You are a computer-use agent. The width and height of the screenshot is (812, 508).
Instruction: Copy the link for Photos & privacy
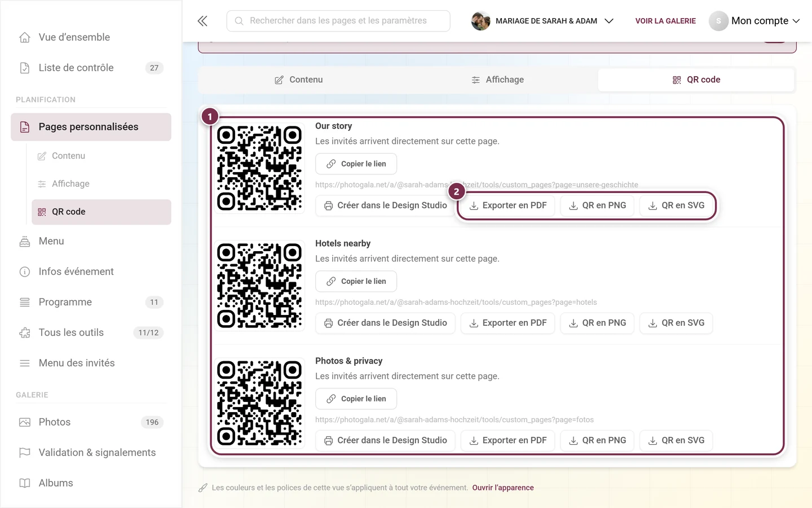point(356,398)
